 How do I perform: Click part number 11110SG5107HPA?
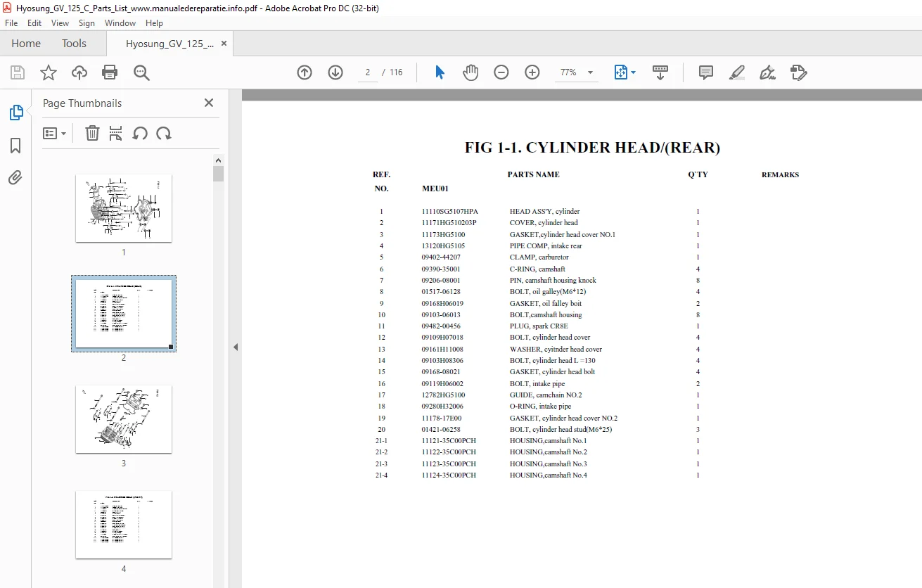[x=449, y=211]
